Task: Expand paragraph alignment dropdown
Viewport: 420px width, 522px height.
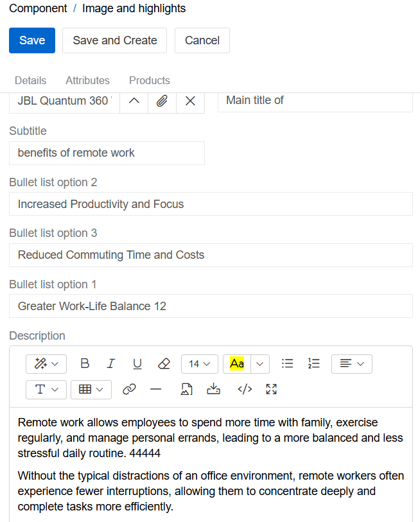Action: (351, 364)
